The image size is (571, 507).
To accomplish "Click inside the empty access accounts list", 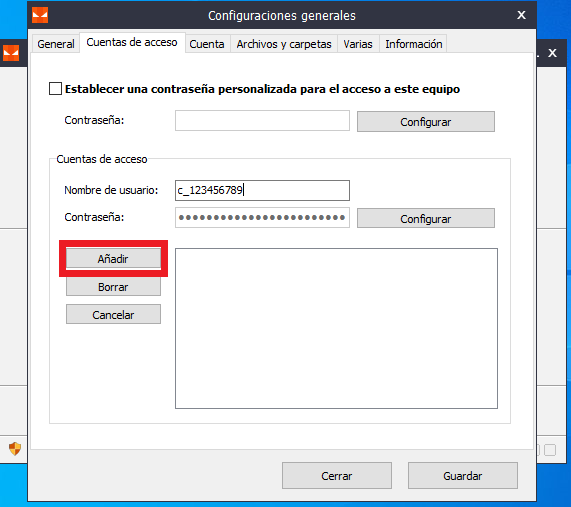I will coord(336,328).
